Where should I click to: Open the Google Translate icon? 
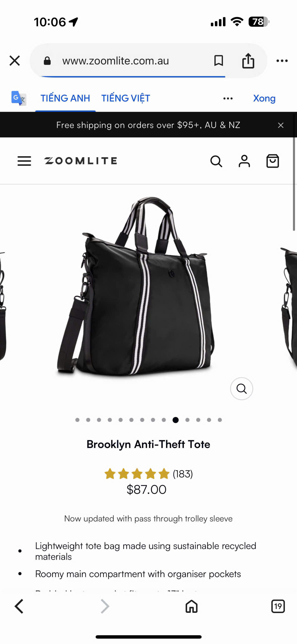point(19,98)
